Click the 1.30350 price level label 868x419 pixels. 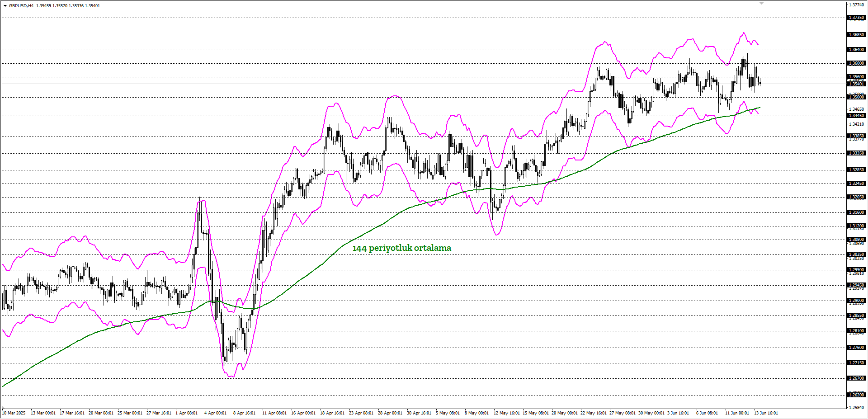pos(856,254)
